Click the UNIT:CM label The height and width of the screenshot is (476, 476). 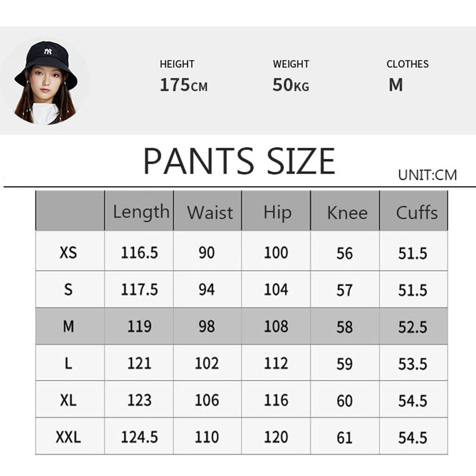point(427,174)
